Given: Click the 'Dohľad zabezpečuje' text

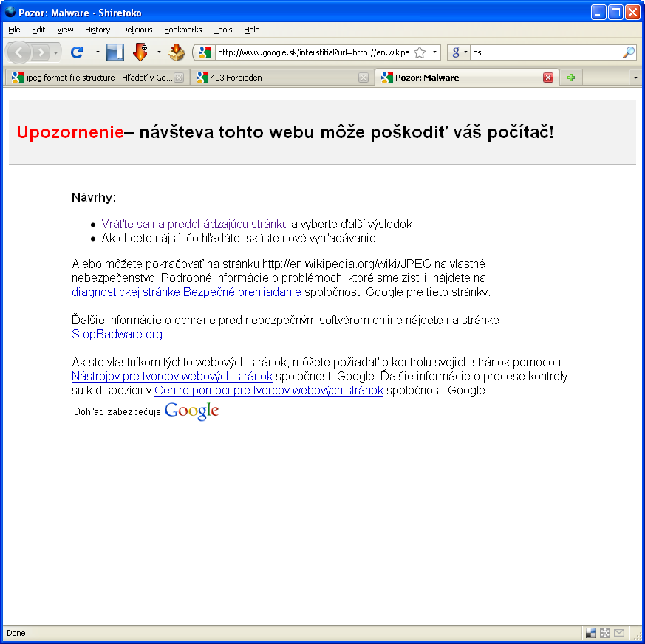Looking at the screenshot, I should coord(117,411).
